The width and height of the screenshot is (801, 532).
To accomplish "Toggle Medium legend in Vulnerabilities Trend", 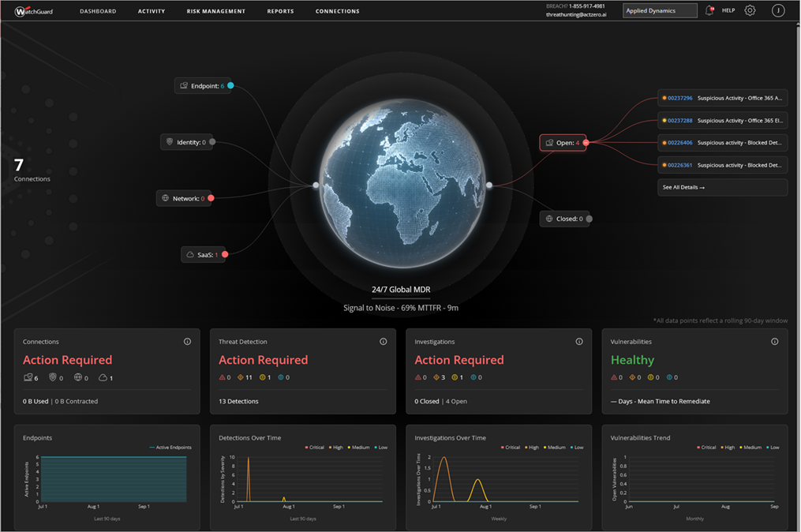I will [x=750, y=448].
